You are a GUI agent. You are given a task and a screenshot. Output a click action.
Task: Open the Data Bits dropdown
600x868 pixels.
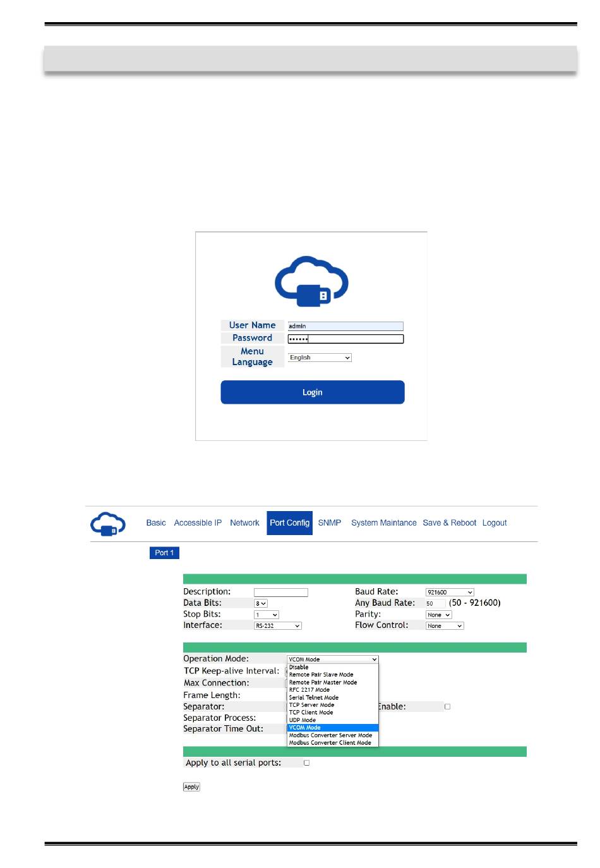click(261, 604)
